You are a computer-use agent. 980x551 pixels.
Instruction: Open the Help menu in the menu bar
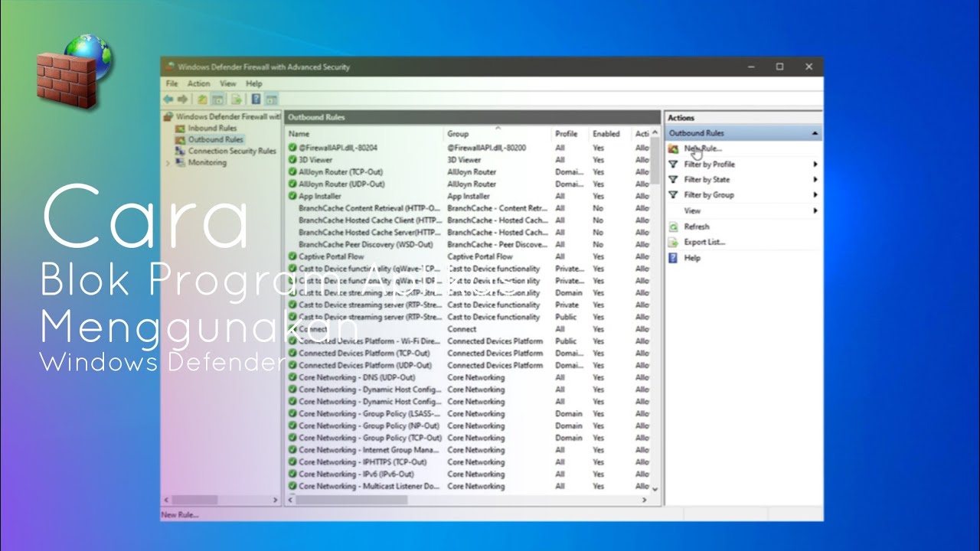(253, 83)
